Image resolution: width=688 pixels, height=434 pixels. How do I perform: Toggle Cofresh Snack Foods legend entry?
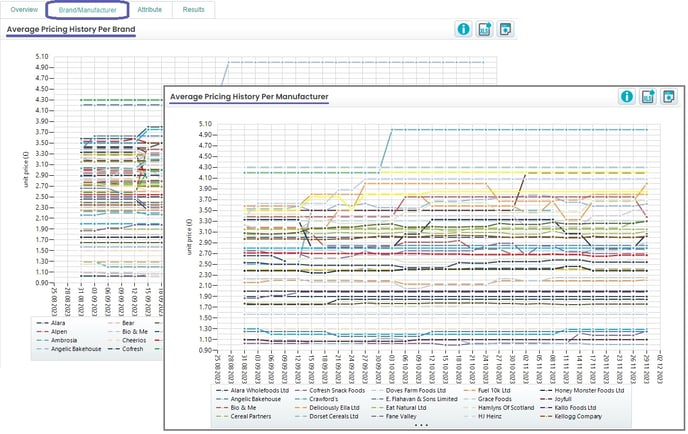coord(330,390)
